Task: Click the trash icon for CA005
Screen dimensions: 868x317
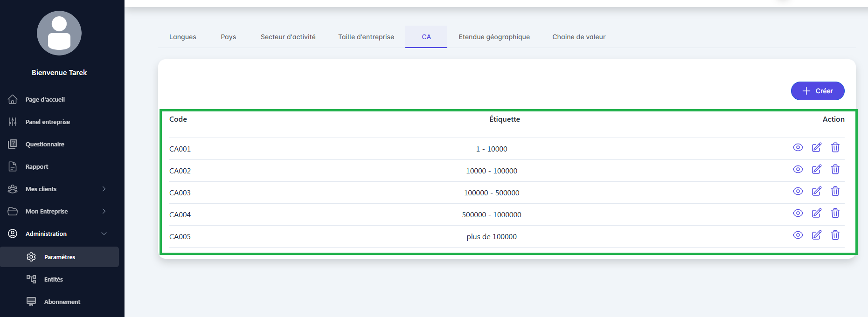Action: [835, 235]
